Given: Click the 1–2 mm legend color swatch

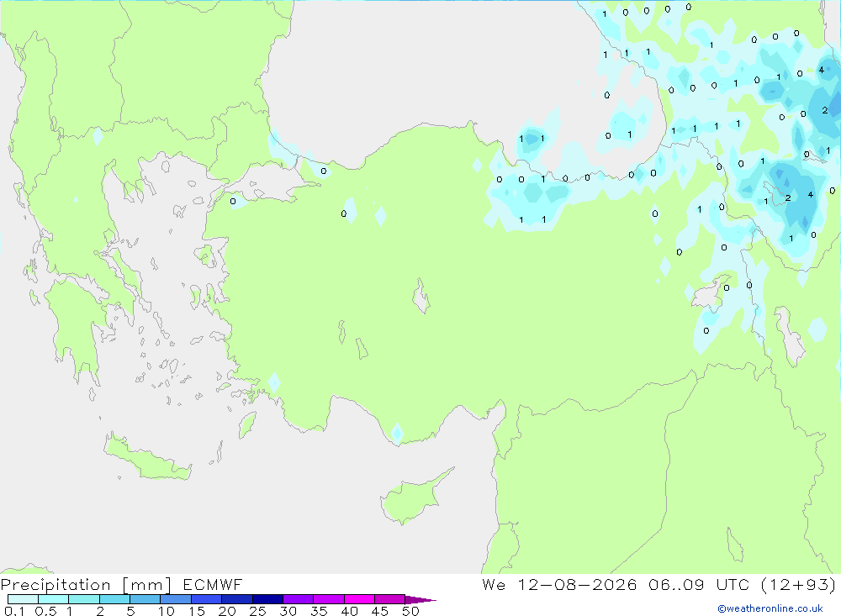Looking at the screenshot, I should (x=84, y=599).
